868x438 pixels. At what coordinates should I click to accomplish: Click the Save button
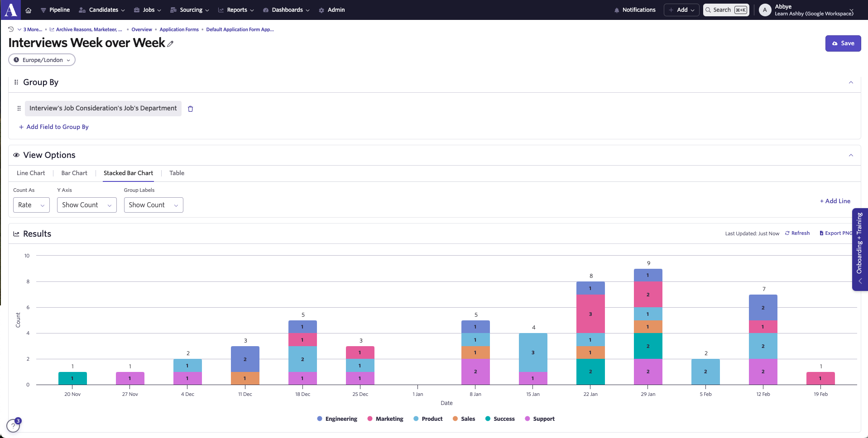843,43
